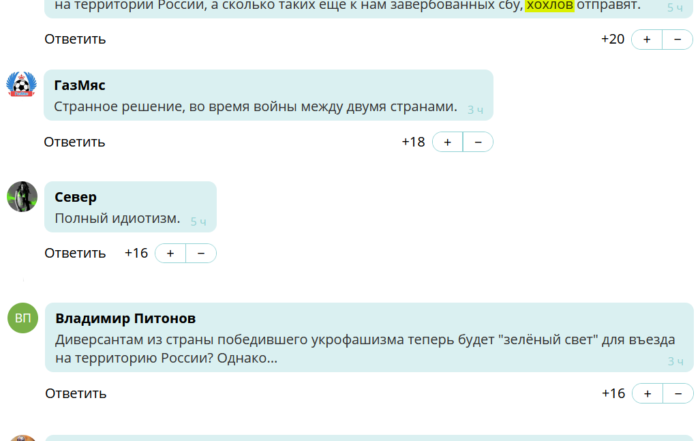700x441 pixels.
Task: Open the green ВП avatar
Action: [23, 318]
